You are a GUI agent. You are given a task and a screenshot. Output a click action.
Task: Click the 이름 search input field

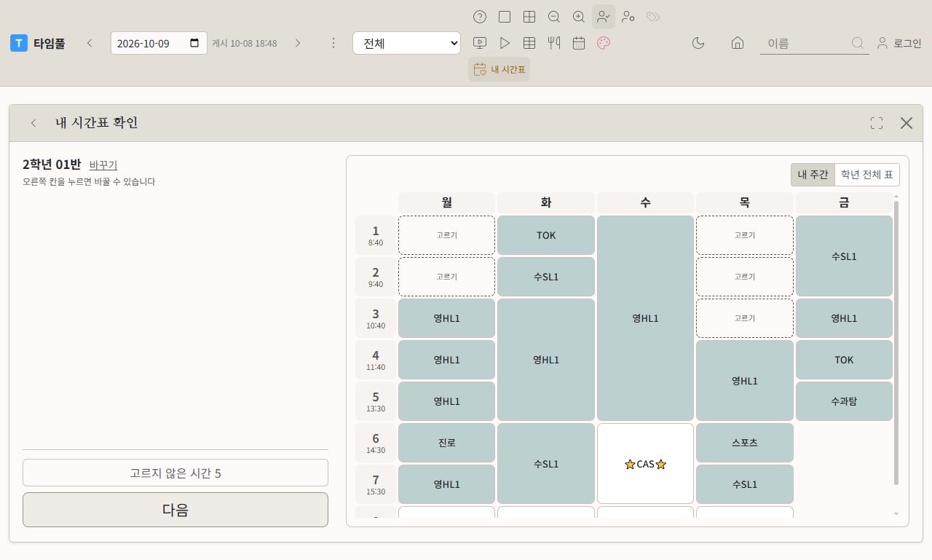806,43
